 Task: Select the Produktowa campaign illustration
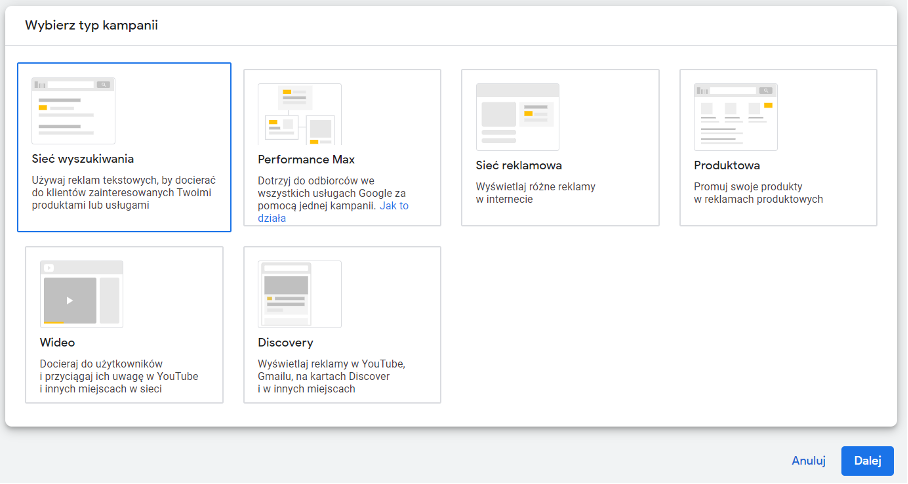[x=736, y=117]
